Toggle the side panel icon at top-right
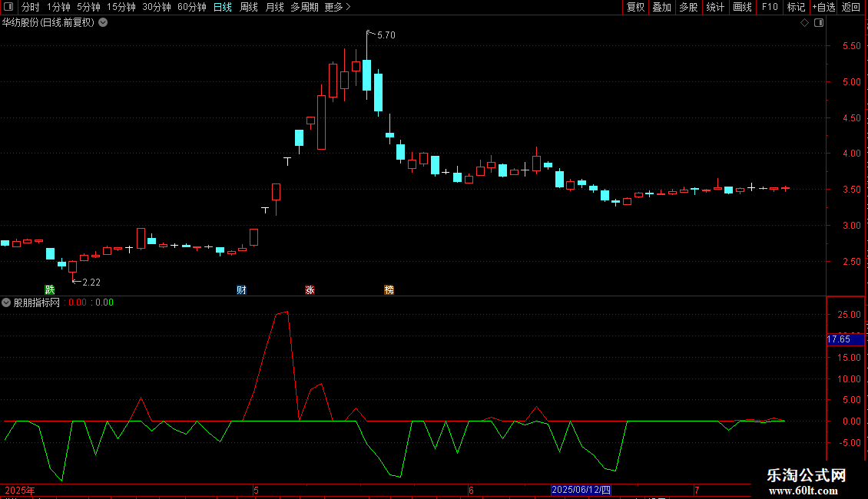Image resolution: width=868 pixels, height=499 pixels. pyautogui.click(x=819, y=23)
